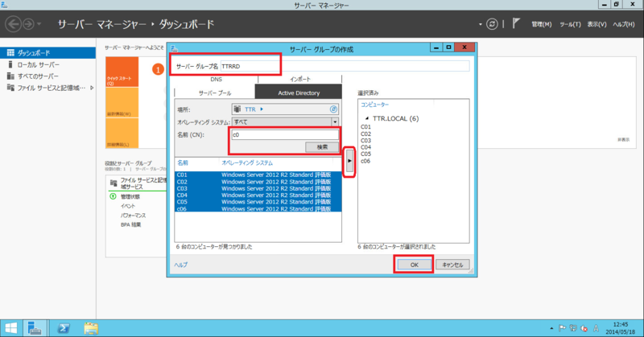Open 管理状態 in the file services tile
Image resolution: width=644 pixels, height=337 pixels.
pos(130,196)
